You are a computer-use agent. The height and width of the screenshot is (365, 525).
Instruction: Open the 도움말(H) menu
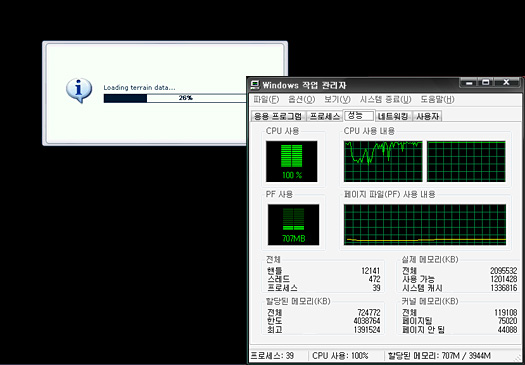pos(437,99)
